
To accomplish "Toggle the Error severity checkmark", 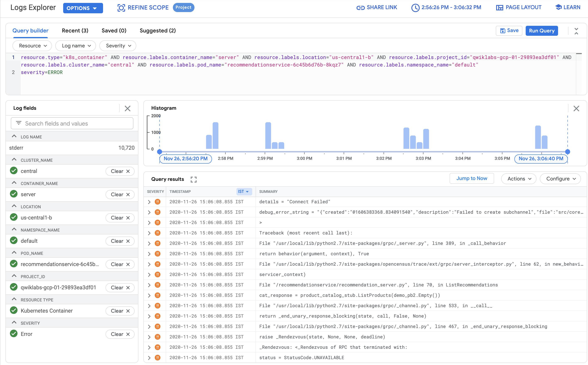I will click(14, 334).
